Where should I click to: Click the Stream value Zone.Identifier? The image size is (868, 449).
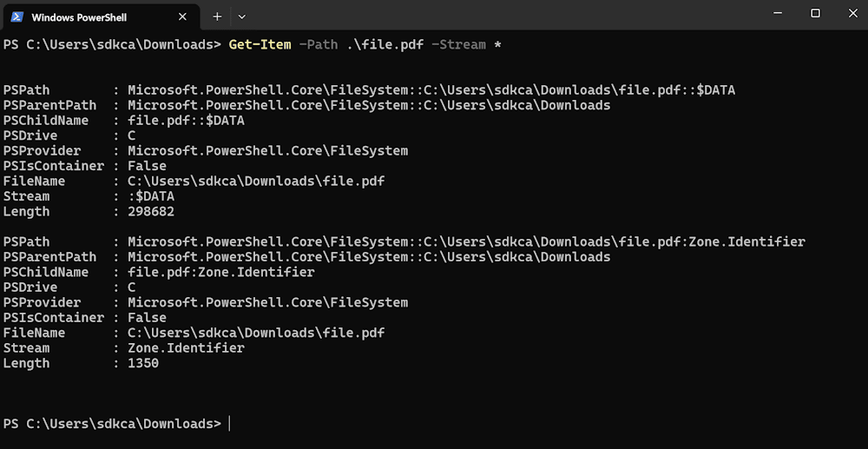pyautogui.click(x=186, y=348)
